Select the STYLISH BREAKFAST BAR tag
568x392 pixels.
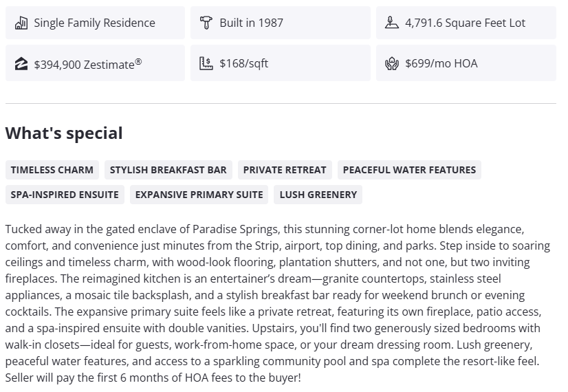tap(168, 170)
